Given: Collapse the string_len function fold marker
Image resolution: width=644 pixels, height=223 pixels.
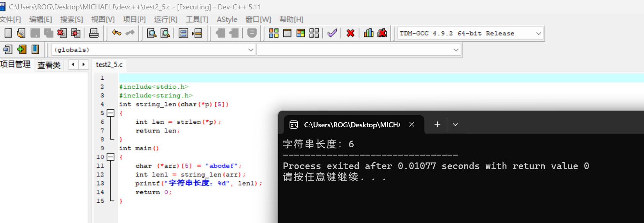Looking at the screenshot, I should [111, 113].
